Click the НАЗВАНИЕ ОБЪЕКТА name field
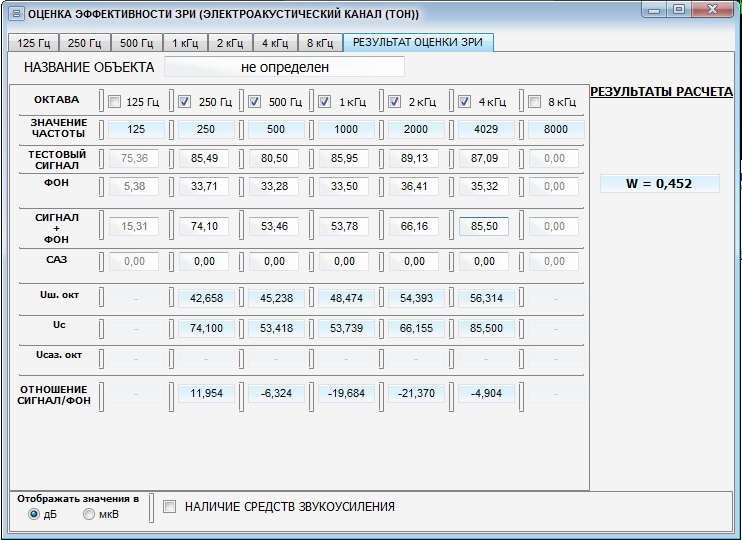 coord(284,67)
